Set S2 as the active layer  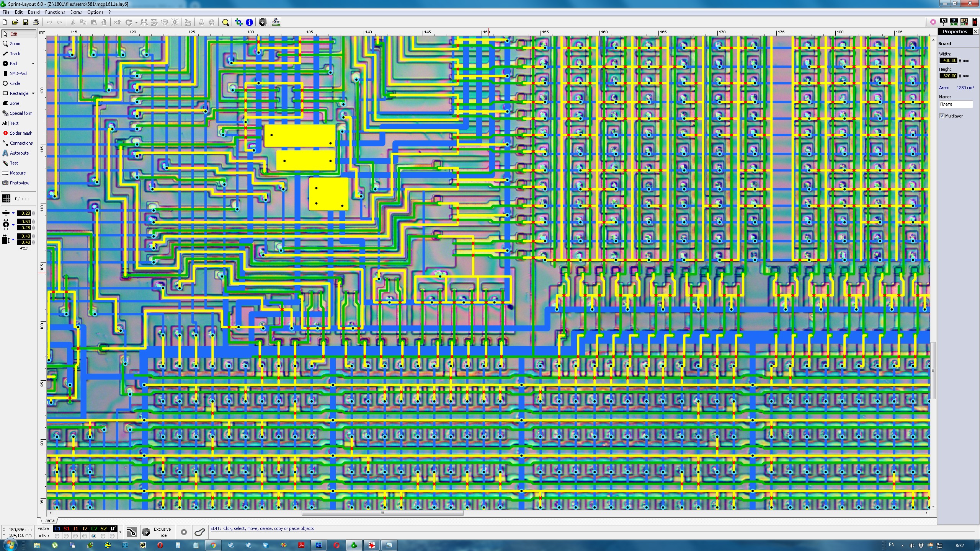(x=103, y=536)
